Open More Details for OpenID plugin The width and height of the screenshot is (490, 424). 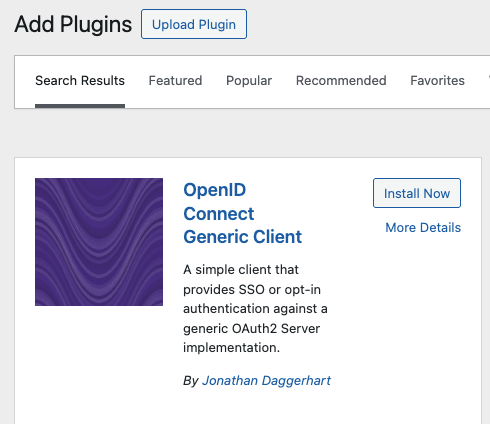[x=423, y=228]
